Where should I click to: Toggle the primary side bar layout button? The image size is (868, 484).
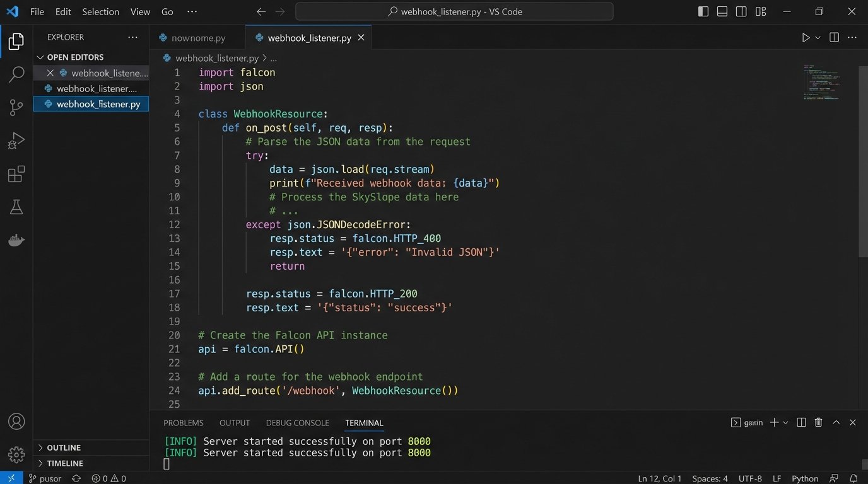tap(703, 11)
